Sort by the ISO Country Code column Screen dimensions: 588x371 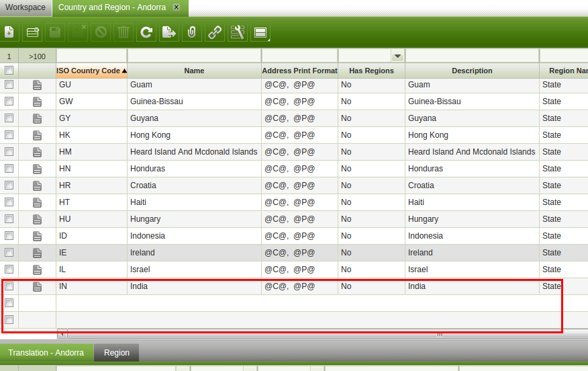(x=91, y=71)
